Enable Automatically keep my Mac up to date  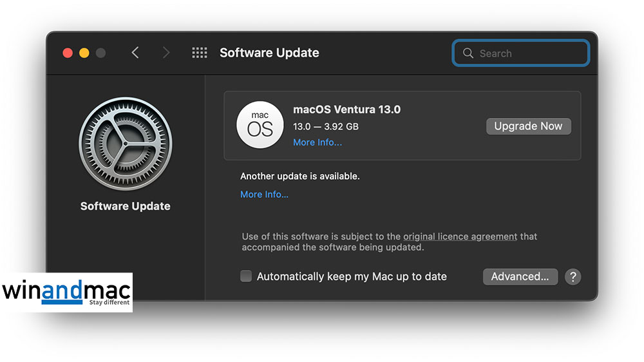coord(246,276)
